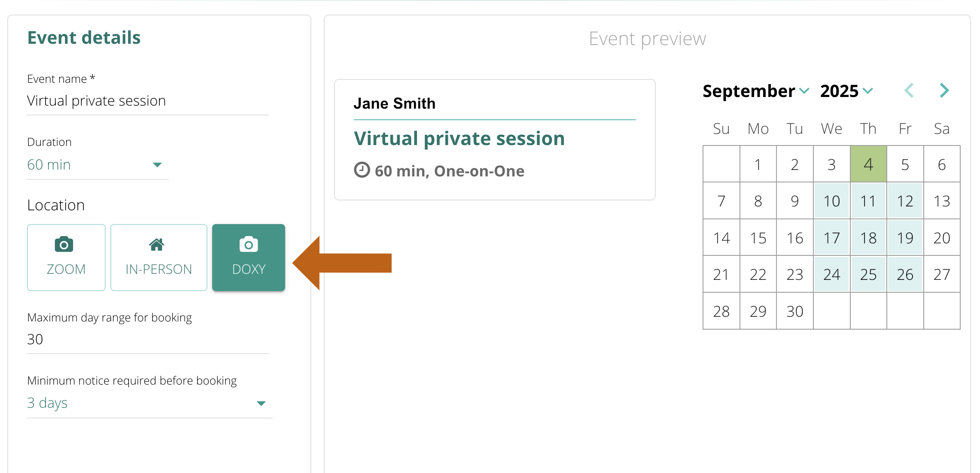The height and width of the screenshot is (473, 980).
Task: Pick highlighted date 4 in calendar
Action: [868, 164]
